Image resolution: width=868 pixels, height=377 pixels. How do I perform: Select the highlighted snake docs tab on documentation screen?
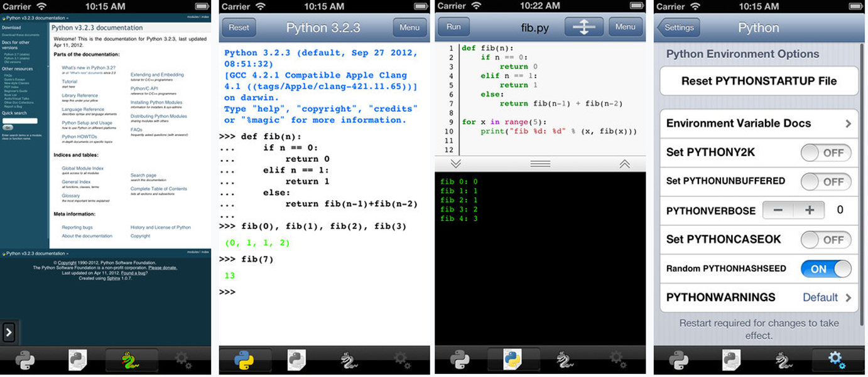[131, 359]
